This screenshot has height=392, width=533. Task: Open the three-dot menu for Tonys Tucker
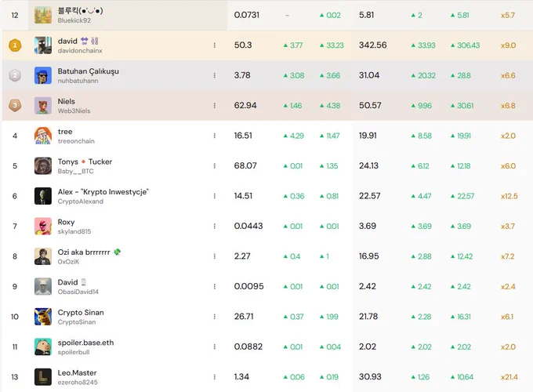(215, 166)
